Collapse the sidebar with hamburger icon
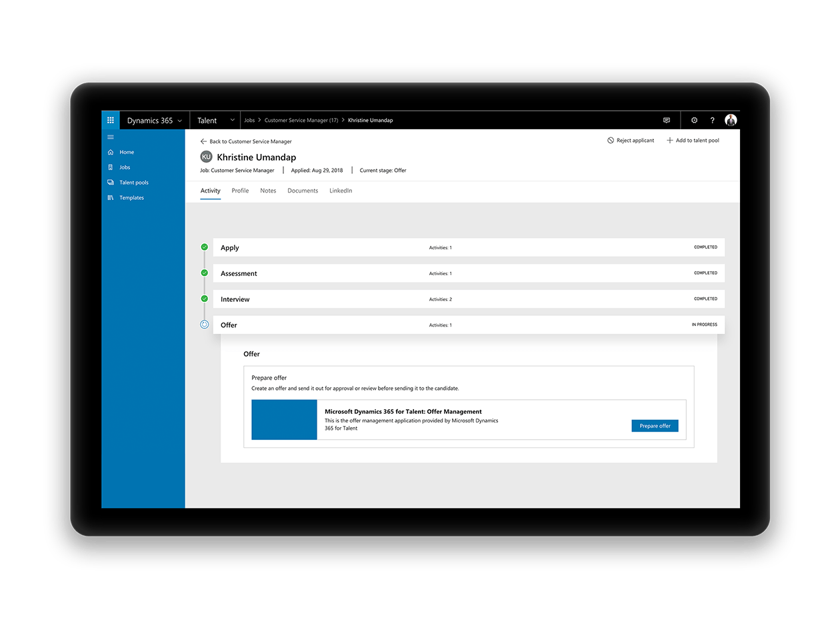Viewport: 840px width, 629px height. click(111, 137)
